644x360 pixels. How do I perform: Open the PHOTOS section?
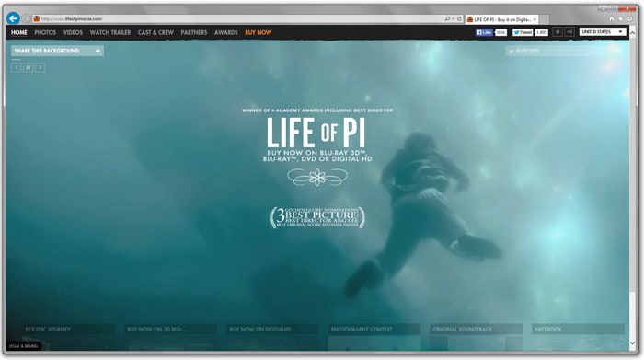tap(45, 32)
